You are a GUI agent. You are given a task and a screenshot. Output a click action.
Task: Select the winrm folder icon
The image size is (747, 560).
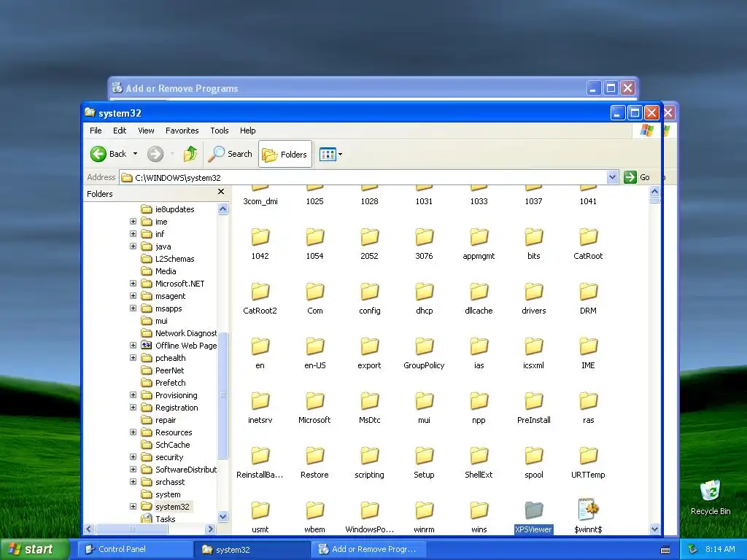point(424,511)
